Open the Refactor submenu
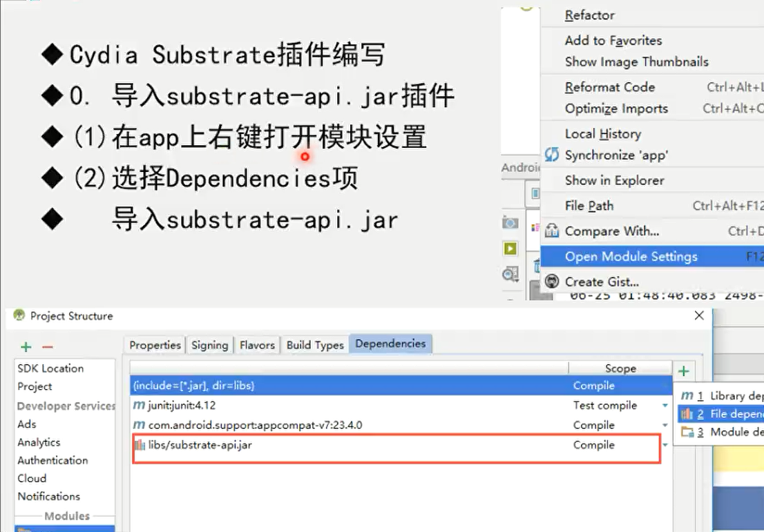The height and width of the screenshot is (532, 764). tap(652, 15)
